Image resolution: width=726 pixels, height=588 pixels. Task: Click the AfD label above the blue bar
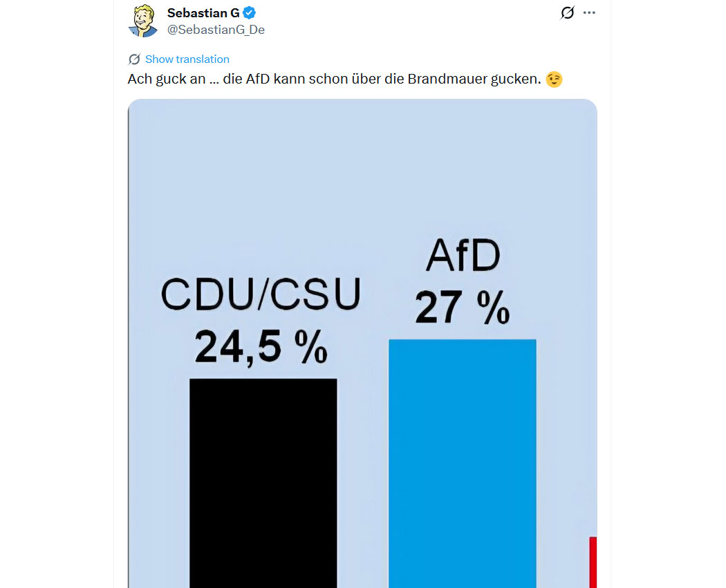tap(463, 256)
